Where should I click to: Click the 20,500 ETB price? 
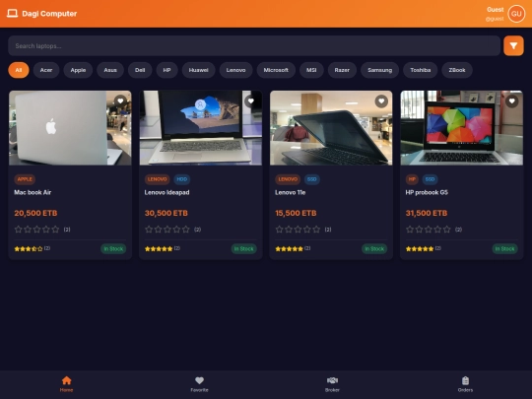(35, 213)
